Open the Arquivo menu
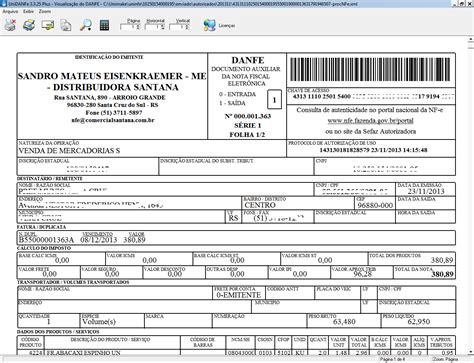474x363 pixels. click(10, 11)
